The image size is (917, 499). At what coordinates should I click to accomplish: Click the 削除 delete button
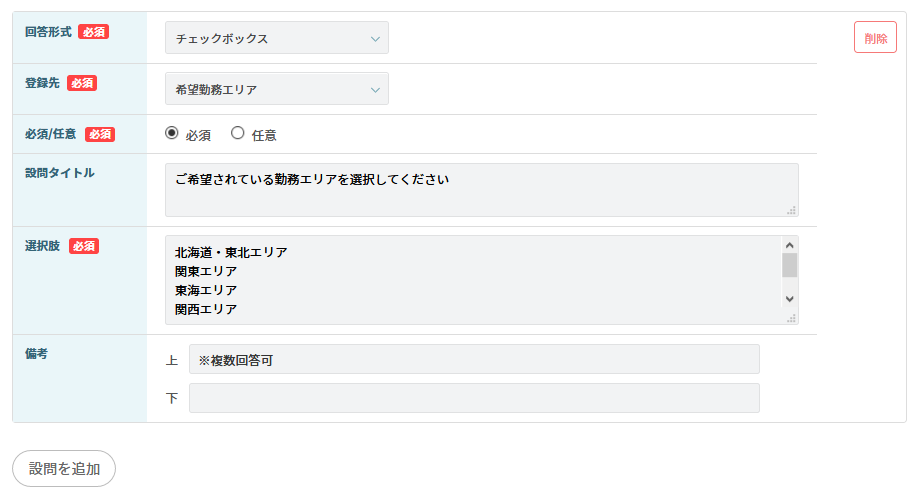click(x=875, y=38)
